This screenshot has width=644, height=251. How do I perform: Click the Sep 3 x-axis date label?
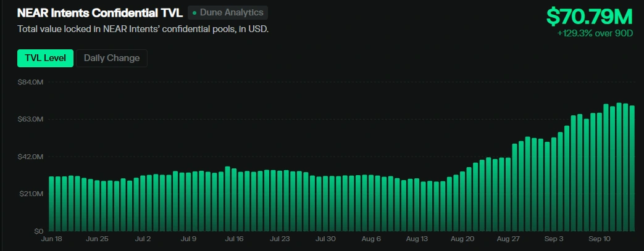pyautogui.click(x=554, y=239)
